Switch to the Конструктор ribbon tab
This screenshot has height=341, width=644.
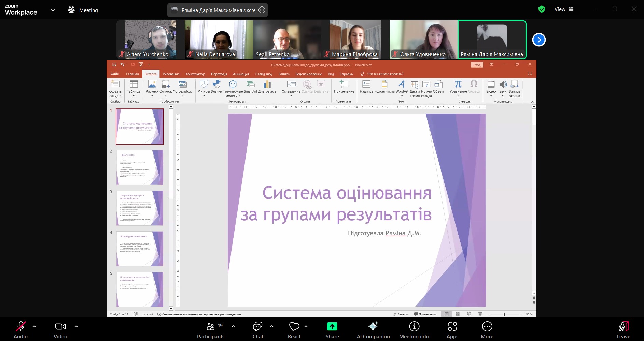point(195,74)
